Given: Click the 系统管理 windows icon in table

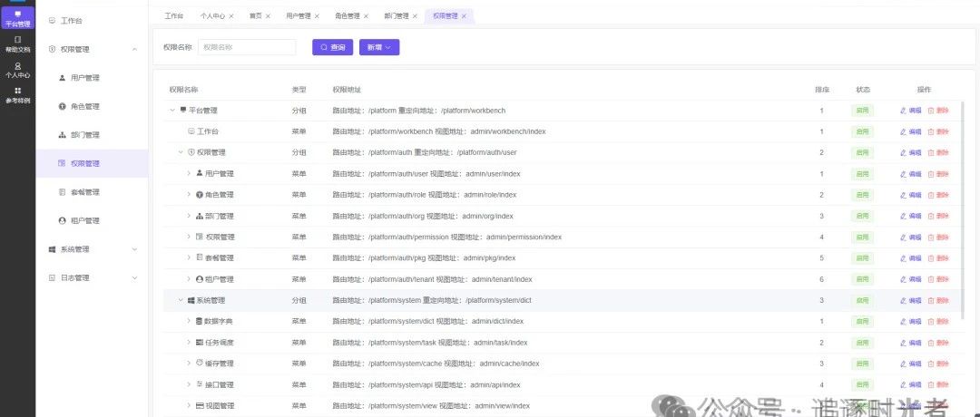Looking at the screenshot, I should (191, 300).
